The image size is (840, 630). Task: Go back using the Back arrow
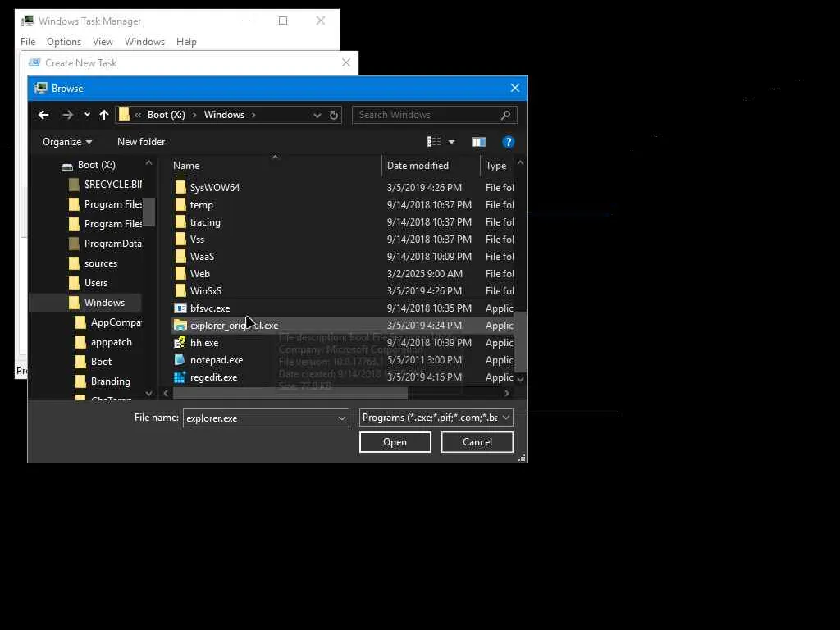tap(44, 115)
